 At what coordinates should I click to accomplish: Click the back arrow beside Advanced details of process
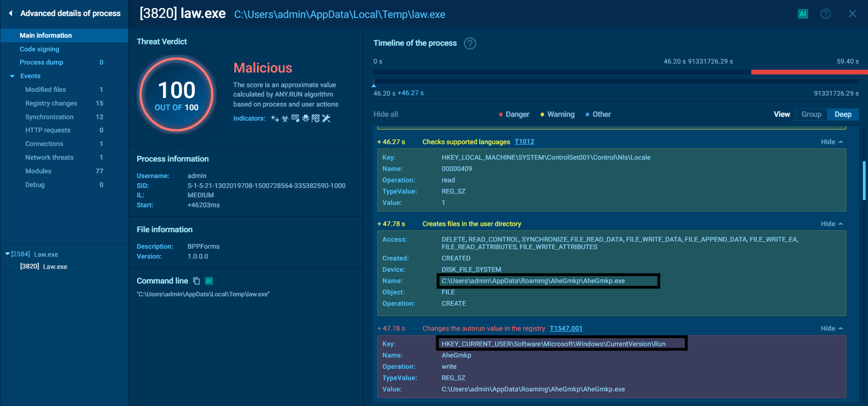(x=10, y=13)
